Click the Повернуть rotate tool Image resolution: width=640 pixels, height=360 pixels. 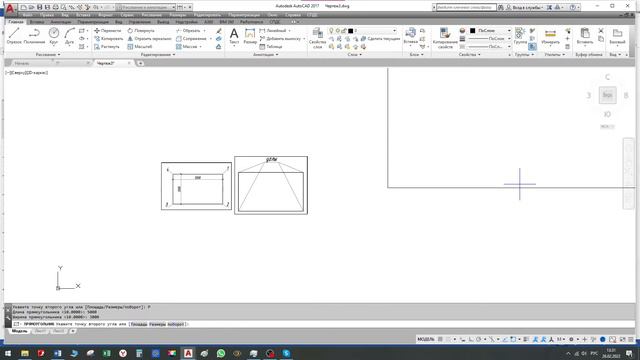coord(141,31)
